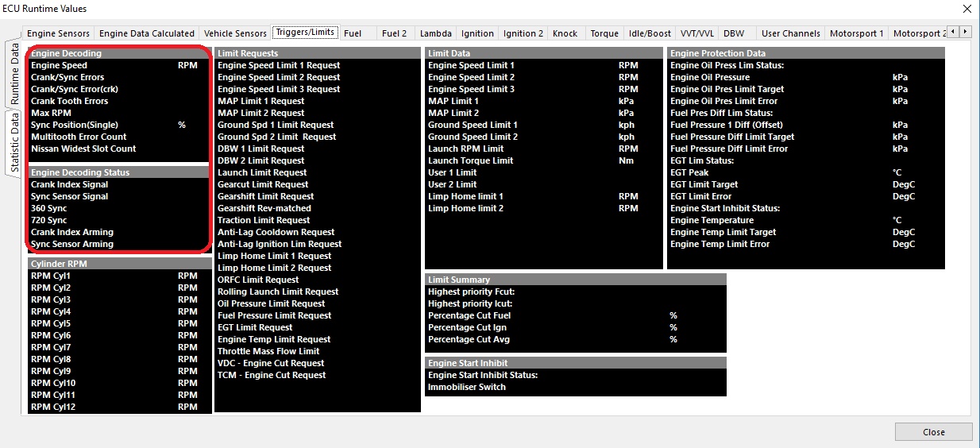The height and width of the screenshot is (448, 980).
Task: Open the DBW tab
Action: point(734,33)
